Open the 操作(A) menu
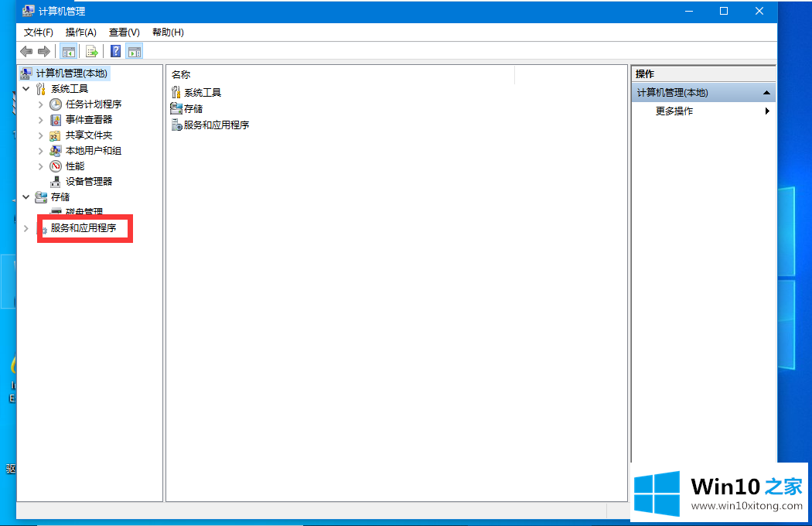Screen dimensions: 812x526 pos(80,32)
